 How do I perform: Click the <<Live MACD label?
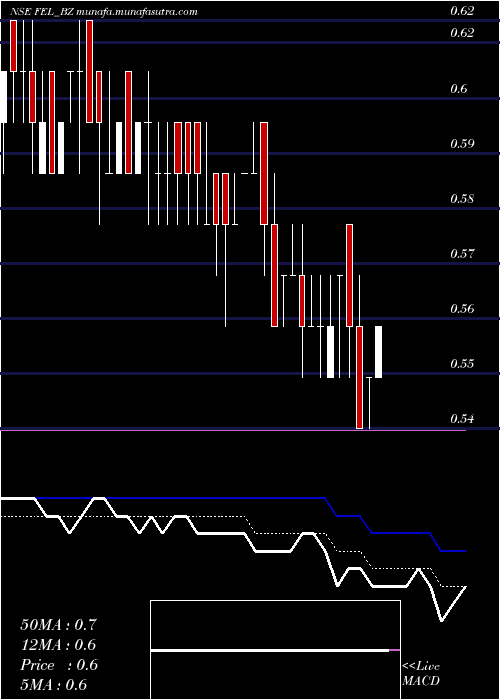click(421, 674)
